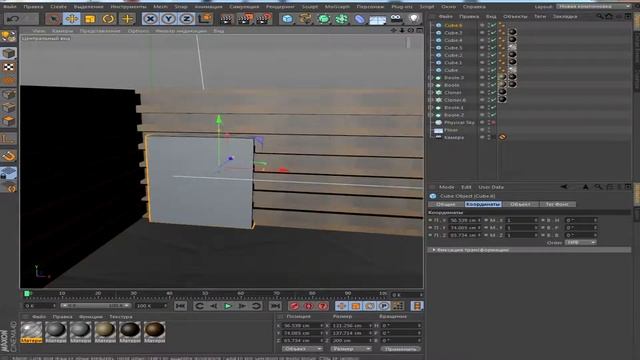Open the Mode menu in Attributes manager
640x360 pixels.
pyautogui.click(x=446, y=187)
